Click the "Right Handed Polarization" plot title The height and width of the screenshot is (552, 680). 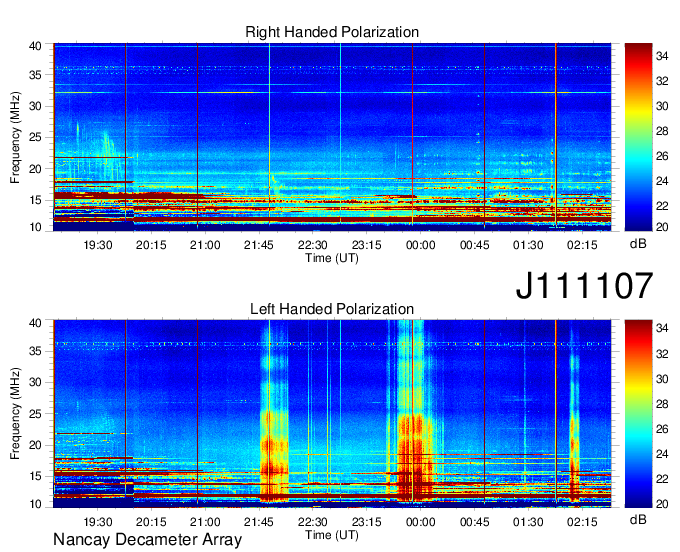pyautogui.click(x=332, y=32)
